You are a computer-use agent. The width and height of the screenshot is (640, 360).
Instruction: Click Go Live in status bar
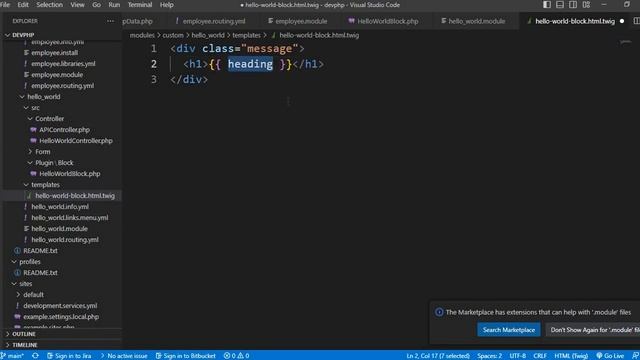610,356
